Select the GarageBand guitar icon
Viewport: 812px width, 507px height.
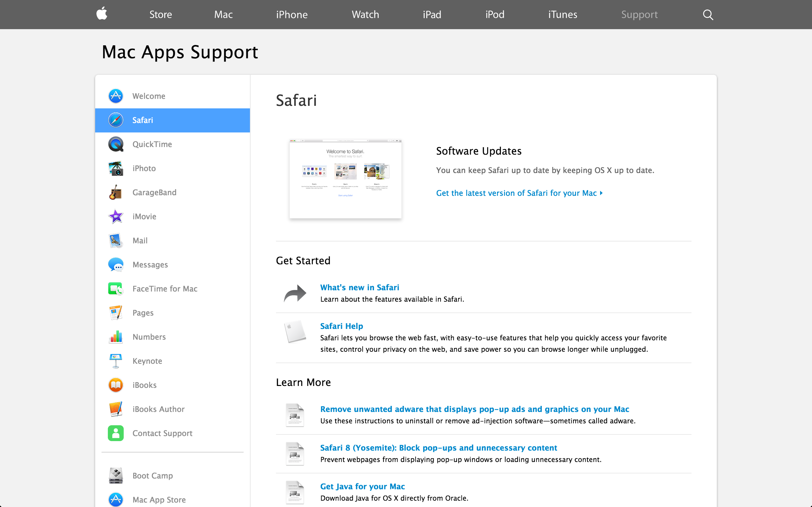point(116,192)
